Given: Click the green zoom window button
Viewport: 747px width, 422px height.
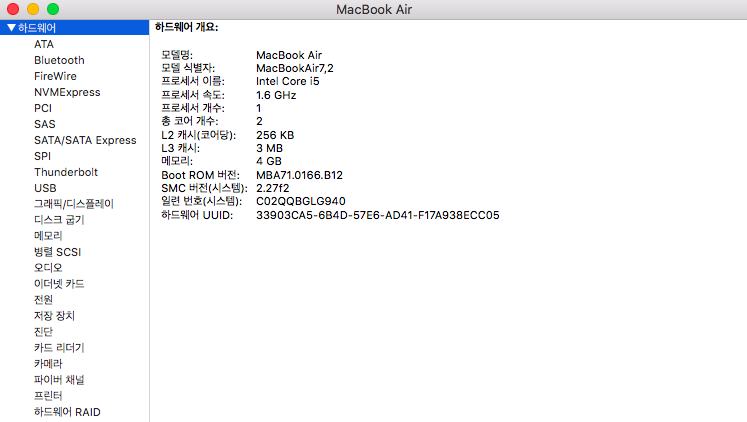Looking at the screenshot, I should pyautogui.click(x=53, y=9).
